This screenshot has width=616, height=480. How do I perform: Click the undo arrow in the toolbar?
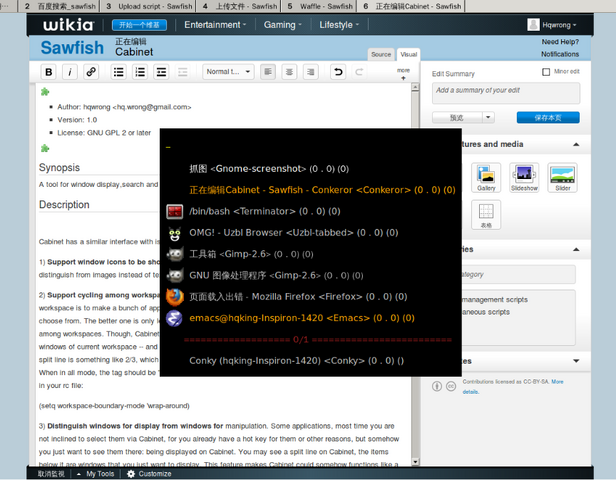[338, 72]
